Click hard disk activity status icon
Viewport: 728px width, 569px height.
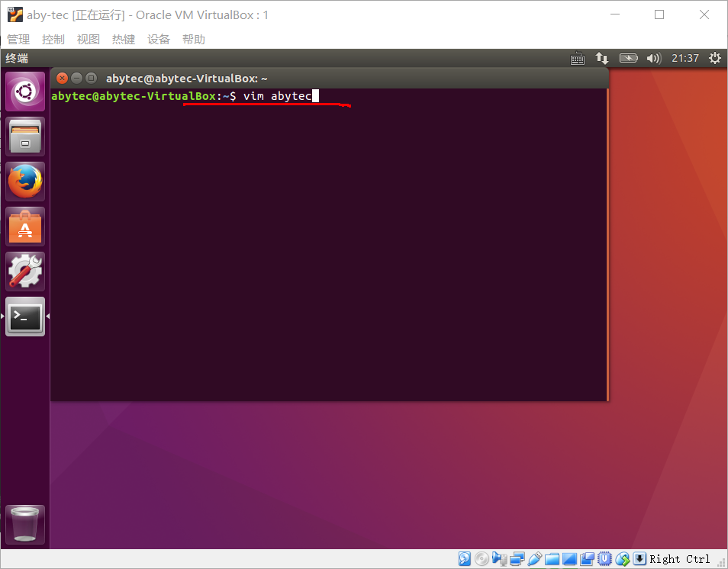464,559
